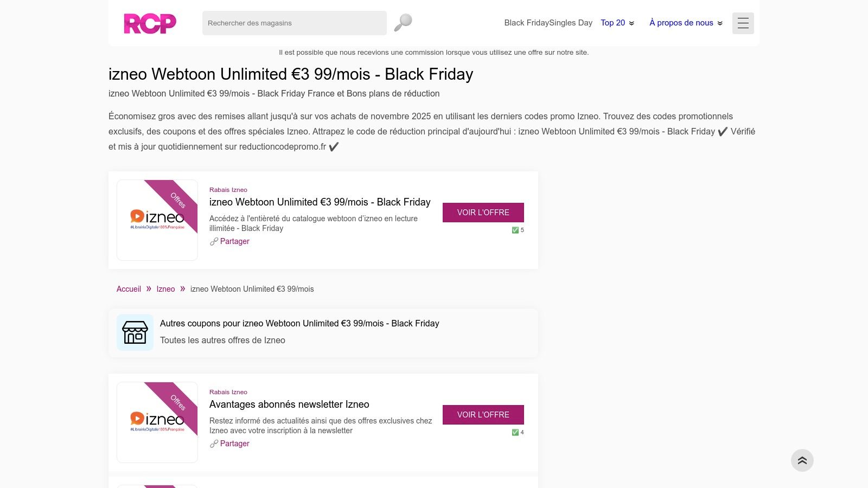Select Singles Day in the header

570,23
